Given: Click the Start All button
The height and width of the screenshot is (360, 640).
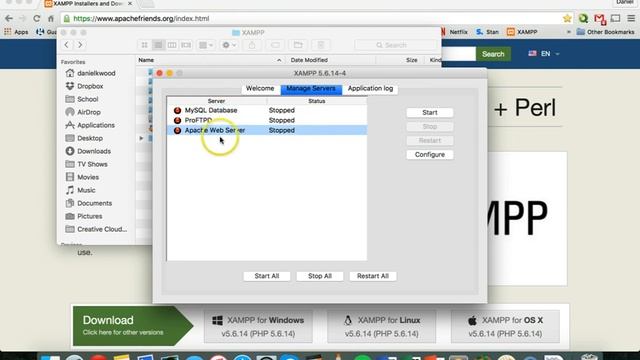Looking at the screenshot, I should click(267, 276).
